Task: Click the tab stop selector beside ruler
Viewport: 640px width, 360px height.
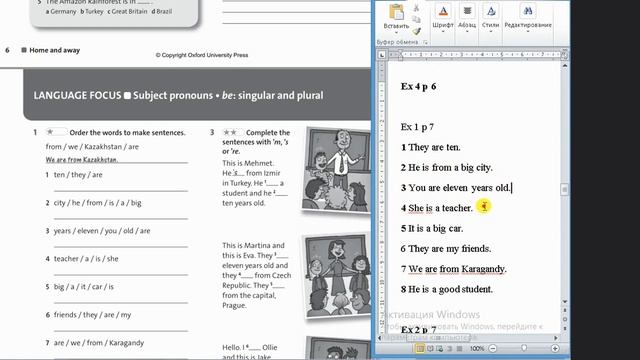Action: pos(382,54)
